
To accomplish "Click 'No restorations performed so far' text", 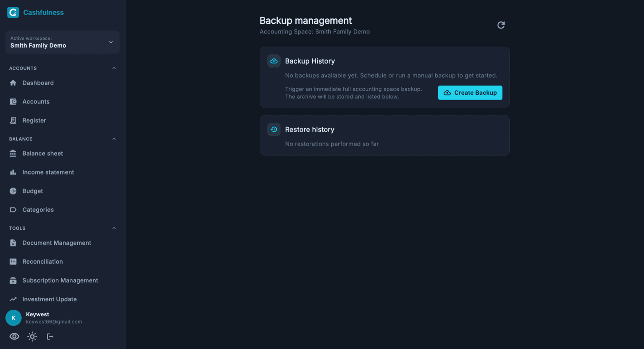I will (332, 144).
